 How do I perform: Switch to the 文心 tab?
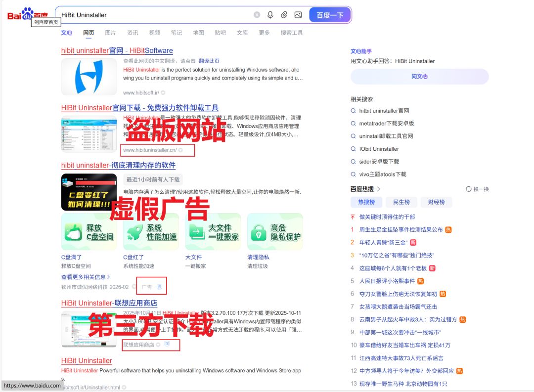(x=66, y=33)
